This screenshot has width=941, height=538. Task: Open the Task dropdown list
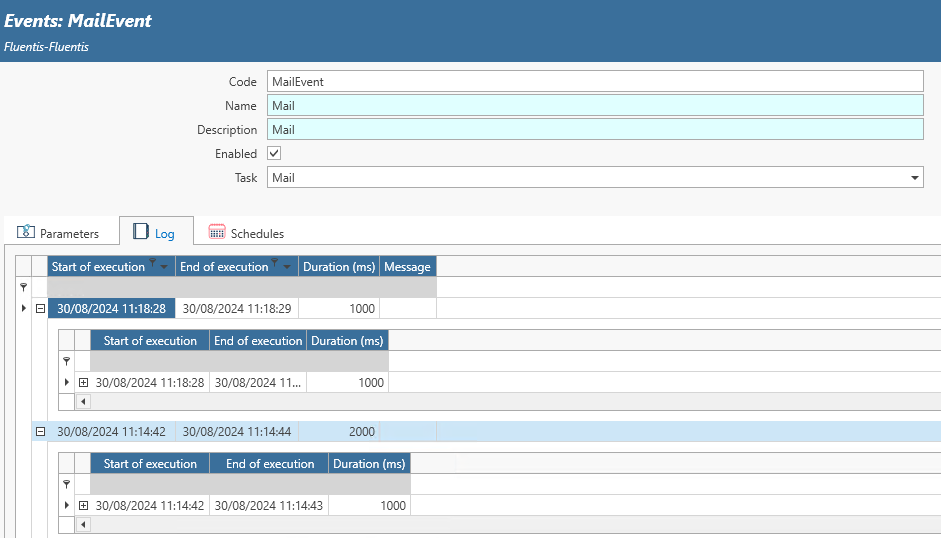pyautogui.click(x=914, y=178)
